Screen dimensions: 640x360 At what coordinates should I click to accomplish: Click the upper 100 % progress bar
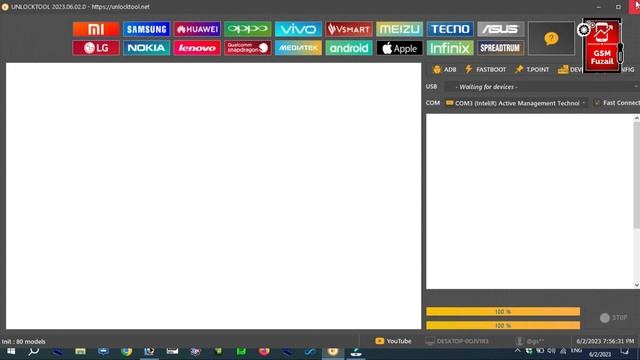(x=503, y=311)
